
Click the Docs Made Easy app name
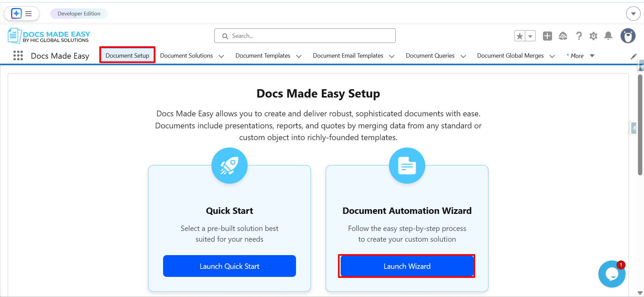[60, 56]
